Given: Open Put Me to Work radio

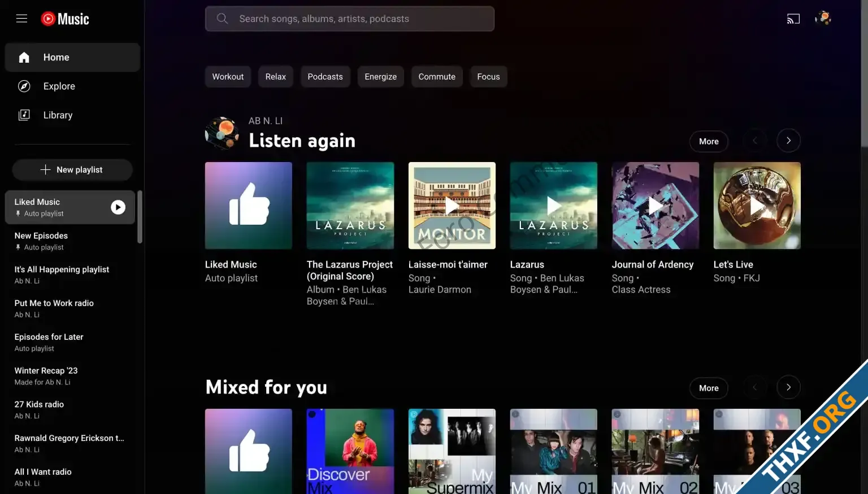Looking at the screenshot, I should [x=70, y=308].
